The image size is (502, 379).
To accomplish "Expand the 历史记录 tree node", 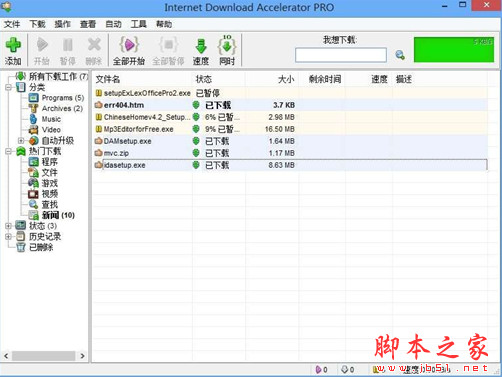I will tap(8, 237).
